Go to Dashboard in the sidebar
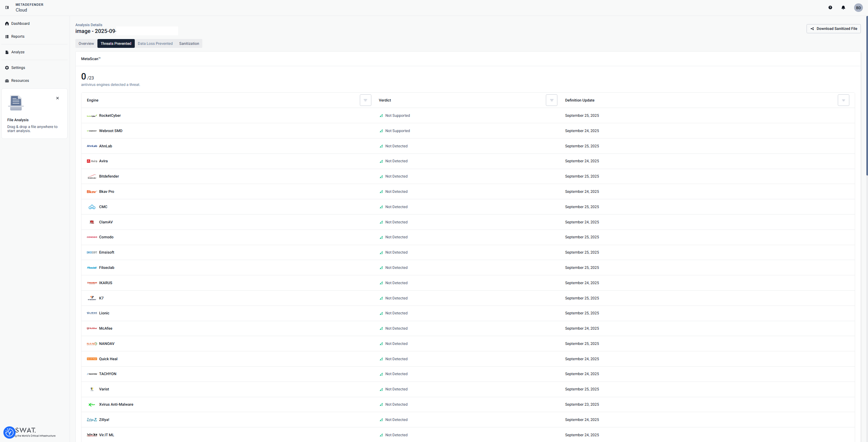 (x=20, y=23)
